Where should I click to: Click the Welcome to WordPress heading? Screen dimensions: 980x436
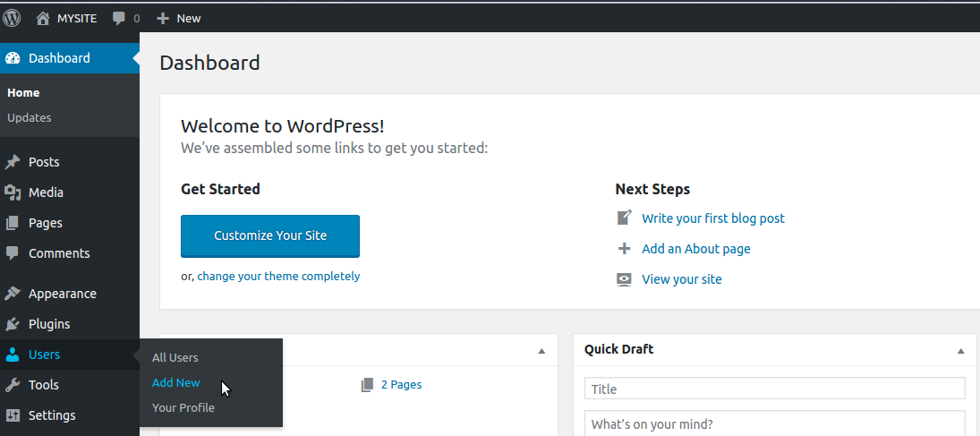tap(283, 126)
